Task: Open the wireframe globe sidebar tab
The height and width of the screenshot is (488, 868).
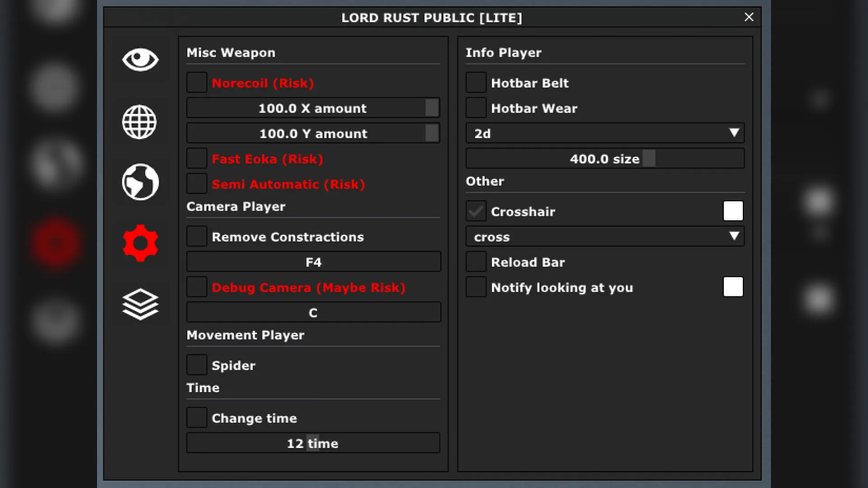Action: (x=140, y=122)
